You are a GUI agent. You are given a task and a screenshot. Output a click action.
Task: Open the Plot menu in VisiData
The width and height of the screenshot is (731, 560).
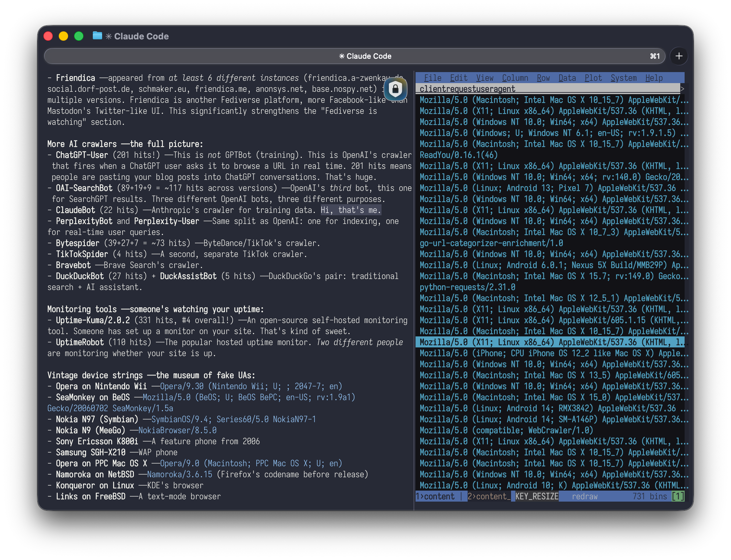593,78
